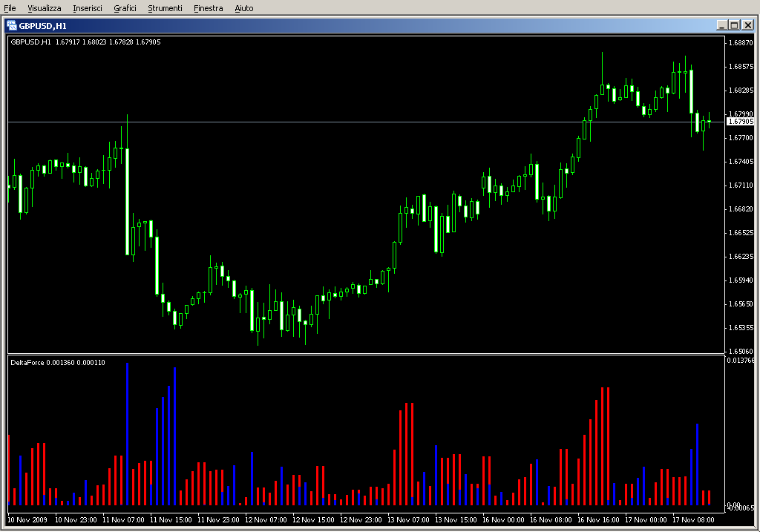Minimize the GBPUSD,H1 chart window
The width and height of the screenshot is (760, 532).
pyautogui.click(x=721, y=25)
